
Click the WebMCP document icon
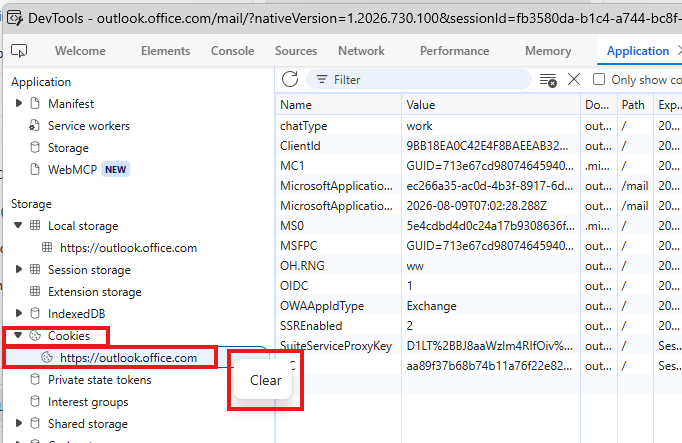35,169
